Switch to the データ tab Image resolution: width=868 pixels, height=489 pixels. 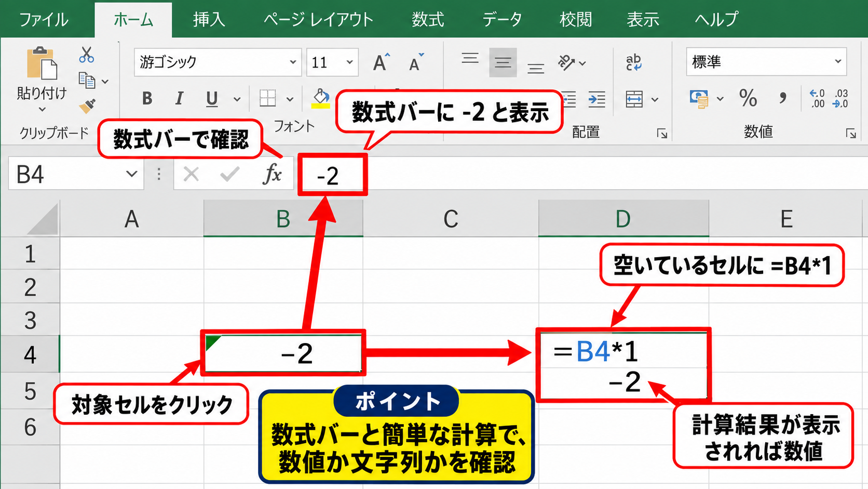pyautogui.click(x=502, y=20)
